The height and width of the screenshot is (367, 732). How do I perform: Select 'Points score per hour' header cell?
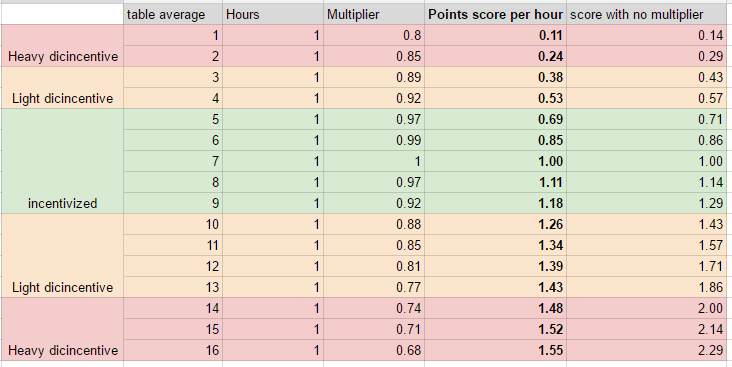[x=495, y=14]
